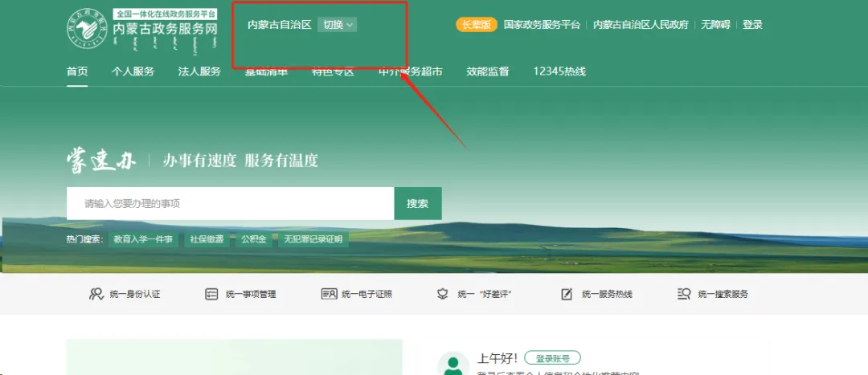Screen dimensions: 868x375
Task: Click the 统一“好差评” label
Action: click(484, 294)
